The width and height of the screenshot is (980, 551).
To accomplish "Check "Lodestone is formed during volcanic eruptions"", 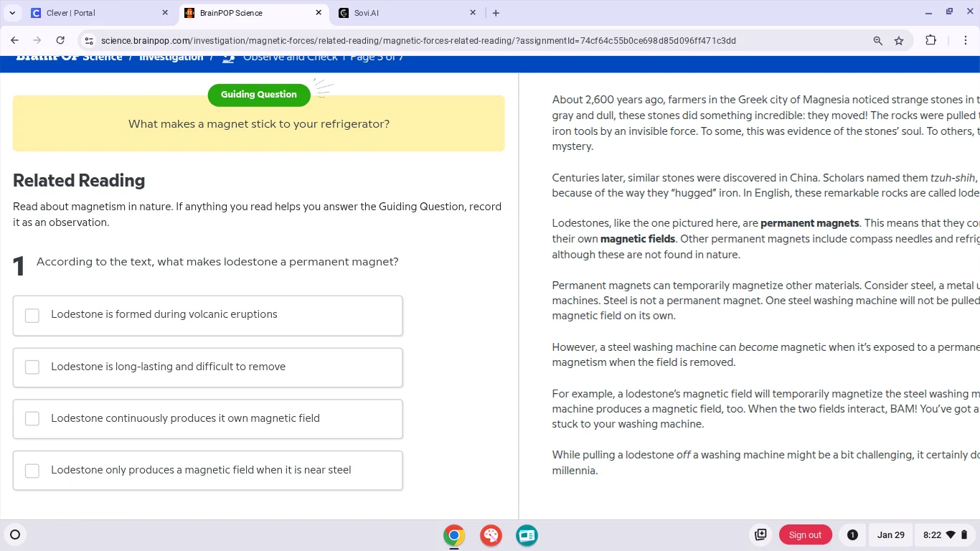I will pyautogui.click(x=32, y=316).
